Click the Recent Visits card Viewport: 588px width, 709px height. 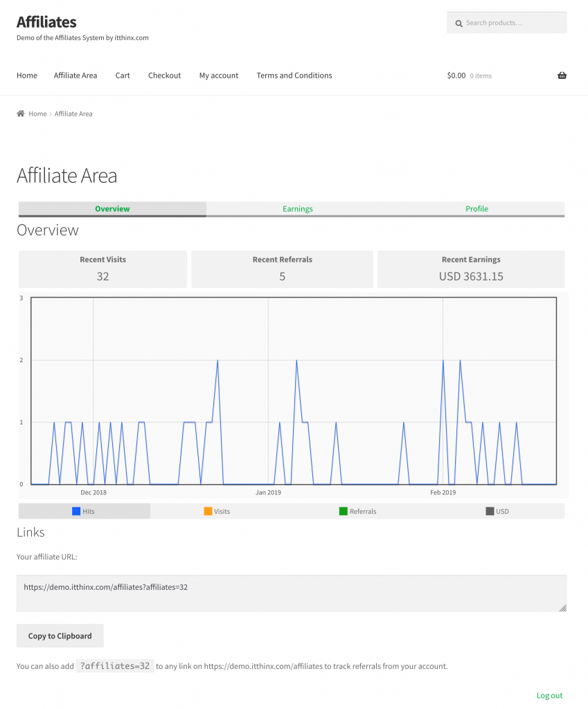(103, 269)
